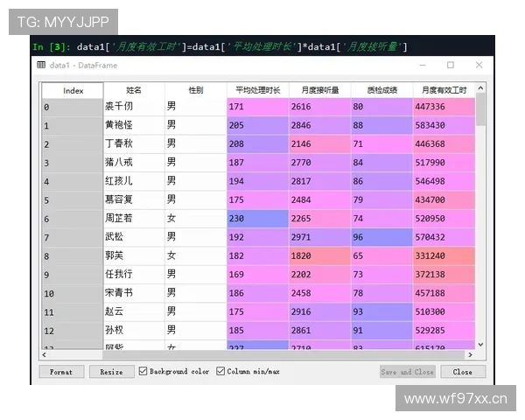Image resolution: width=525 pixels, height=420 pixels.
Task: Select the cell with value 2817
Action: pyautogui.click(x=320, y=181)
